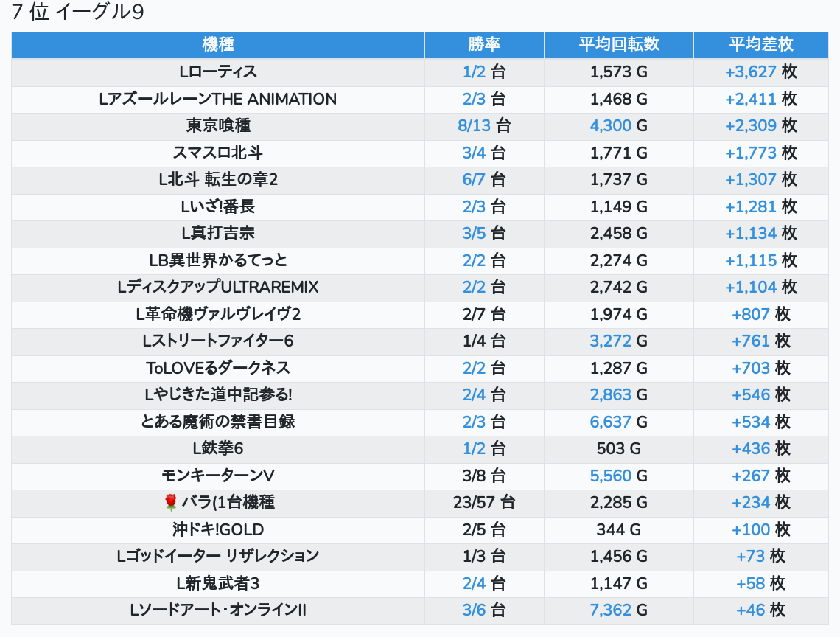Viewport: 840px width, 637px height.
Task: Click the LB異世界かるてっと name
Action: pos(218,260)
